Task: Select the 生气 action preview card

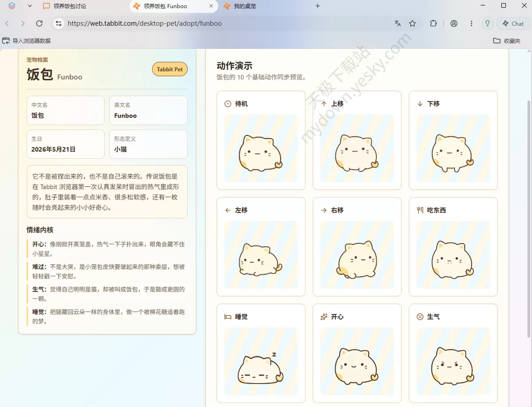Action: (x=453, y=353)
